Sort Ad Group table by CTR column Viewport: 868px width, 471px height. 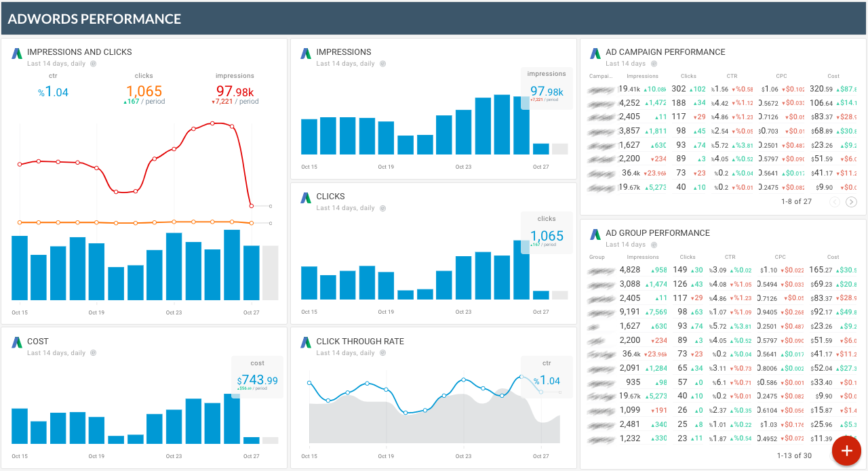click(730, 258)
